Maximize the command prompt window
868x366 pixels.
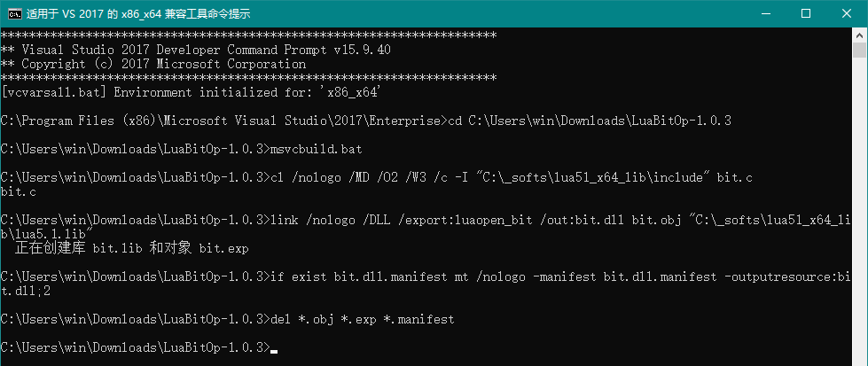pyautogui.click(x=805, y=13)
